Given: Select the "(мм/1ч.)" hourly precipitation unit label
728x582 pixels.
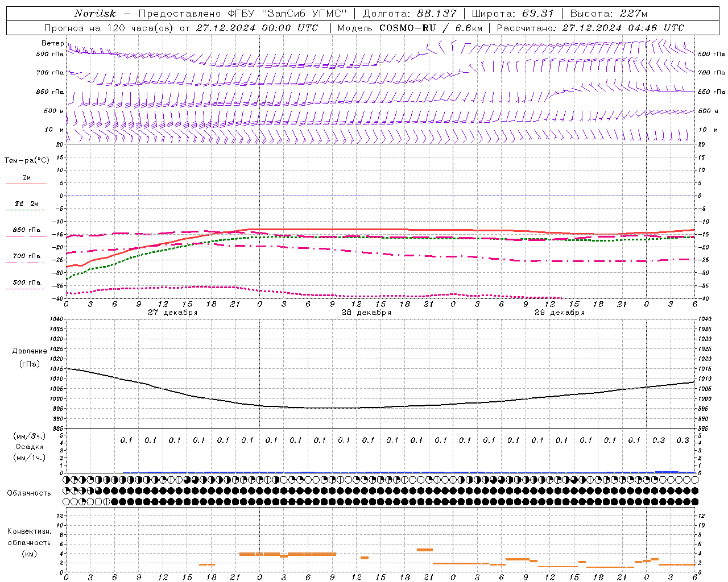Looking at the screenshot, I should pyautogui.click(x=30, y=458).
